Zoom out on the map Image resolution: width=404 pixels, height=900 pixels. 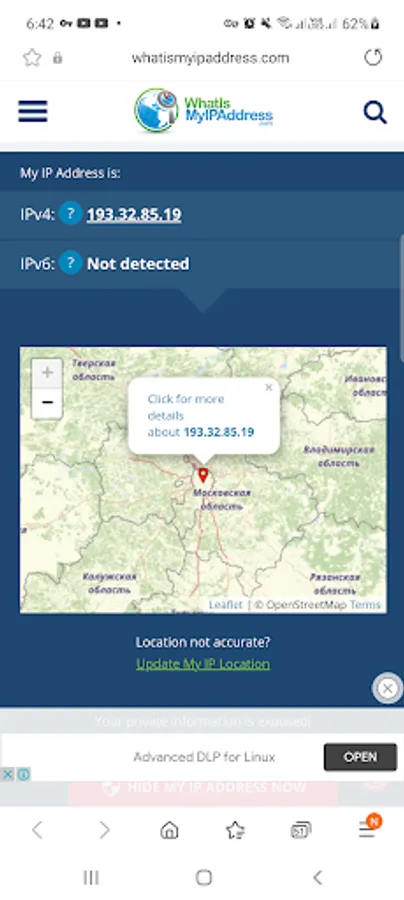tap(47, 403)
